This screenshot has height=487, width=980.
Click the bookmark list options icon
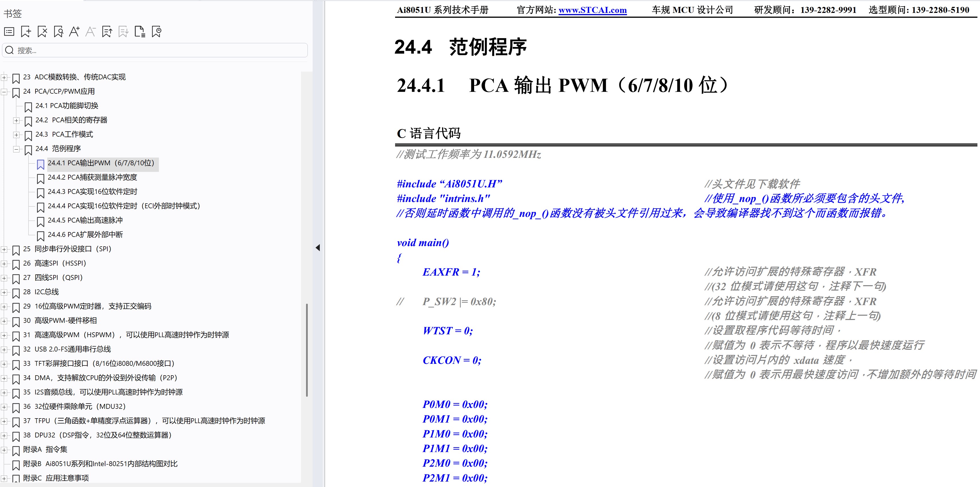pyautogui.click(x=9, y=32)
